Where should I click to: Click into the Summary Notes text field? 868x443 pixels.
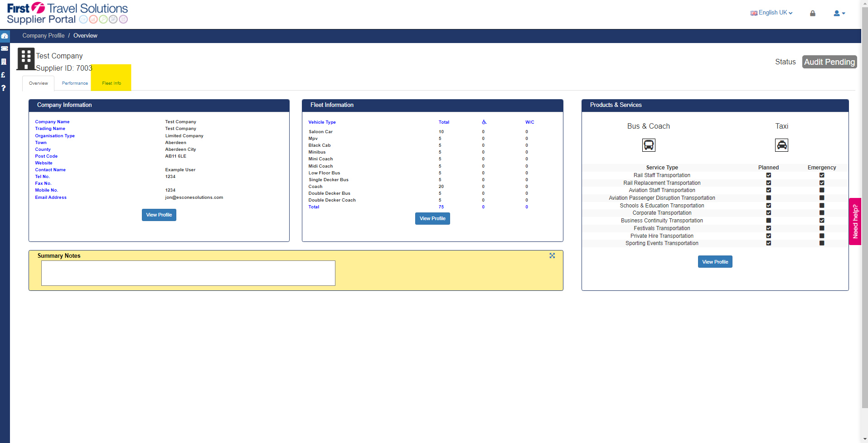tap(188, 273)
